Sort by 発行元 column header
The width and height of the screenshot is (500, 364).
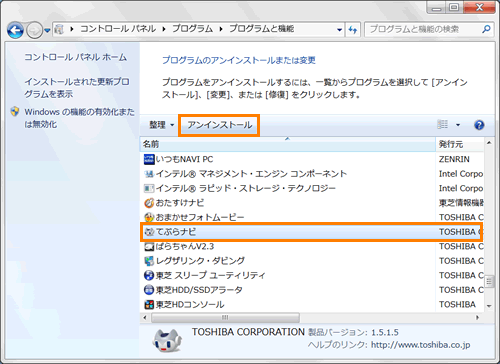pos(460,144)
